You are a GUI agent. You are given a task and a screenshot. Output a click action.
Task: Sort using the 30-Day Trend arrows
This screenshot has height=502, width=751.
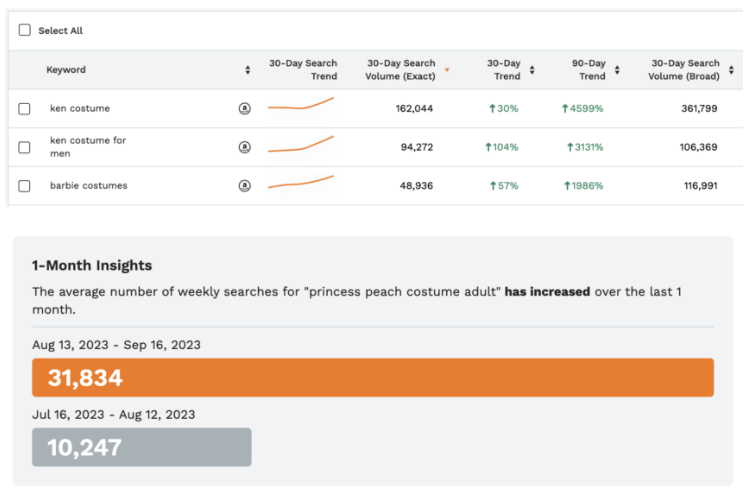(532, 70)
